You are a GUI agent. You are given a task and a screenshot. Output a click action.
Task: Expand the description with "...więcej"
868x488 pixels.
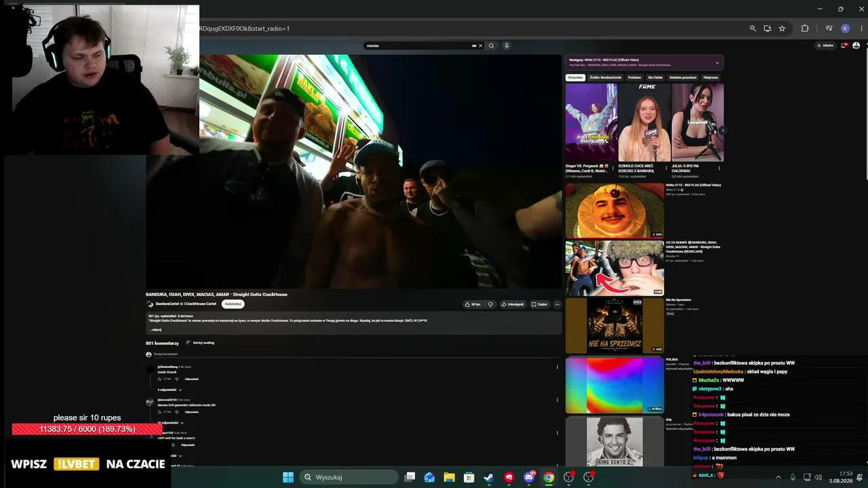pos(155,329)
